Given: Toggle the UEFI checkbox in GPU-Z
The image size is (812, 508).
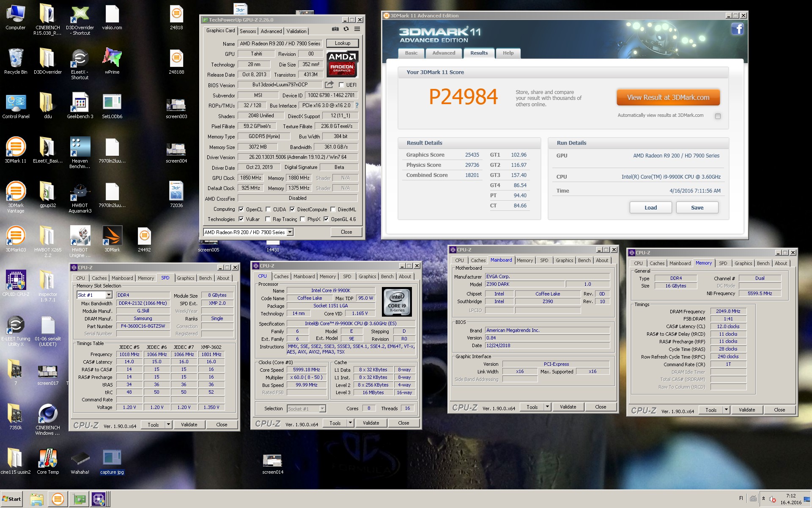Looking at the screenshot, I should (341, 85).
